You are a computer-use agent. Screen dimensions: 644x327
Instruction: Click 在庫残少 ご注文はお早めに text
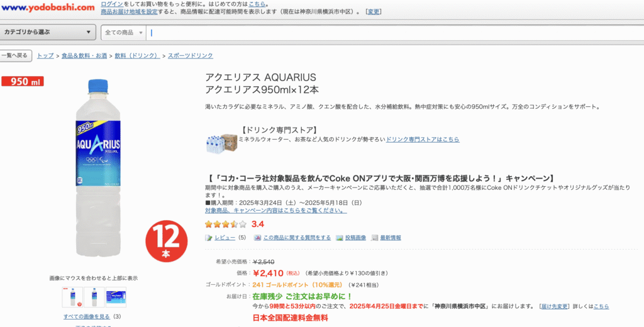pos(302,296)
